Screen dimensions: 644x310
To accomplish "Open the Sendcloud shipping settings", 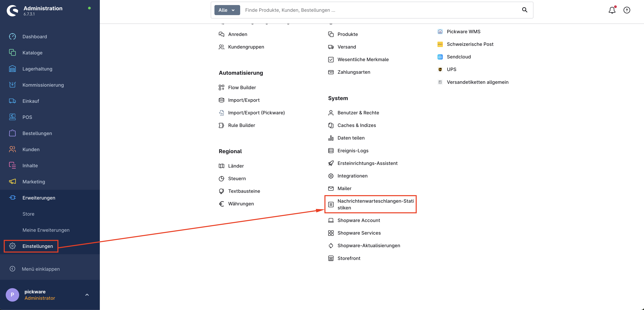I will (x=458, y=57).
